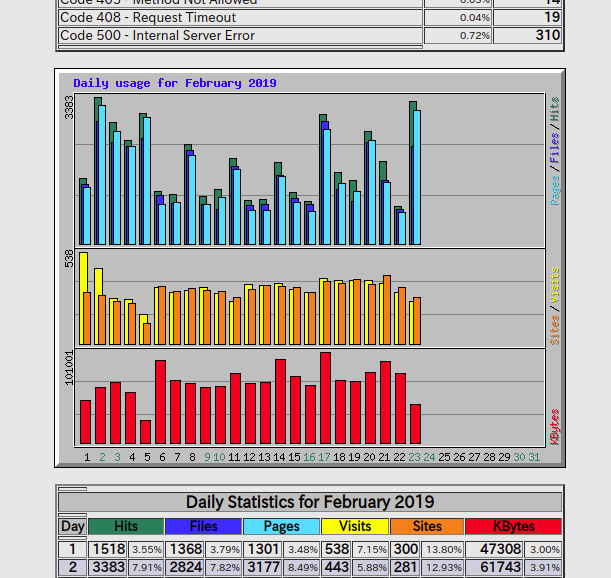Select the Code 408 Request Timeout row

pyautogui.click(x=240, y=17)
